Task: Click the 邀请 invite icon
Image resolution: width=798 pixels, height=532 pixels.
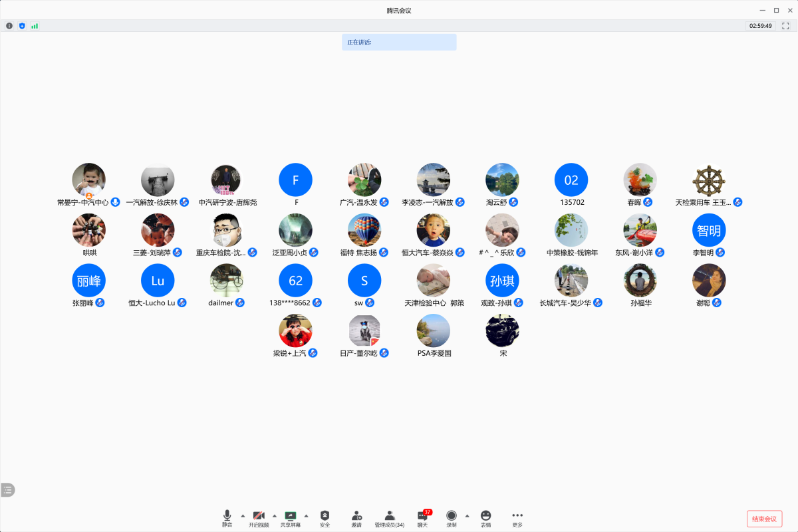Action: coord(356,518)
